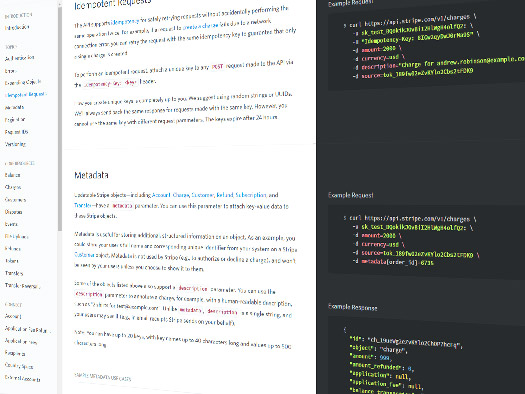The height and width of the screenshot is (394, 525).
Task: Click the Subscription link in Metadata paragraph
Action: pos(251,195)
